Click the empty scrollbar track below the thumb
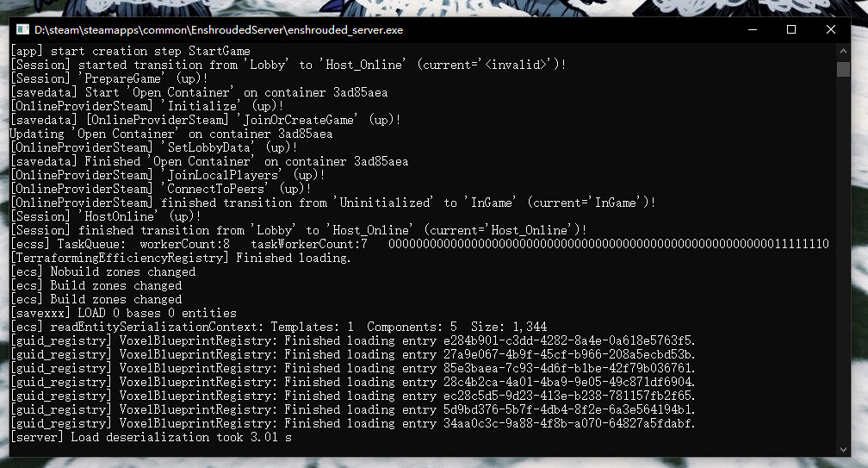Screen dimensions: 868x468 tap(845, 259)
